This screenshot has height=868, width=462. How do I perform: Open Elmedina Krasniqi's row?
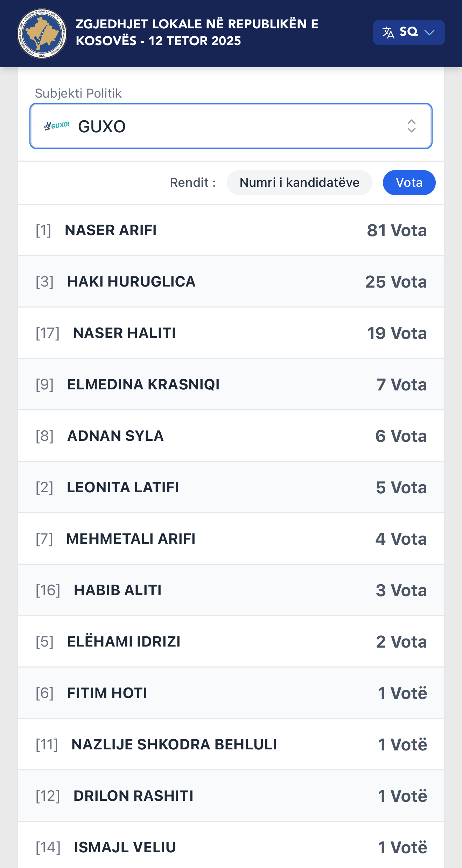[x=231, y=384]
